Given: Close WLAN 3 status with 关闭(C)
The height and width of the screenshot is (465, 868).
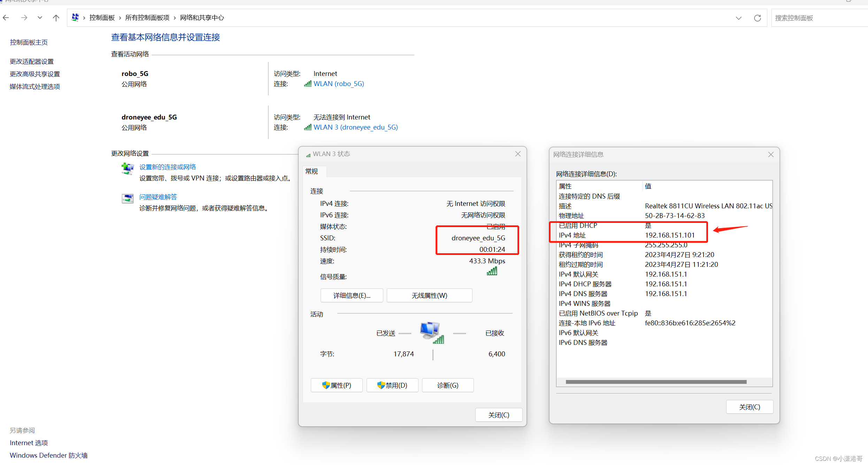Looking at the screenshot, I should tap(499, 415).
